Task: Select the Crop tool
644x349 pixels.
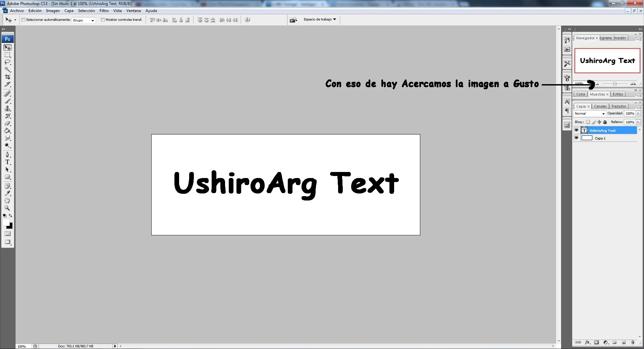Action: 7,77
